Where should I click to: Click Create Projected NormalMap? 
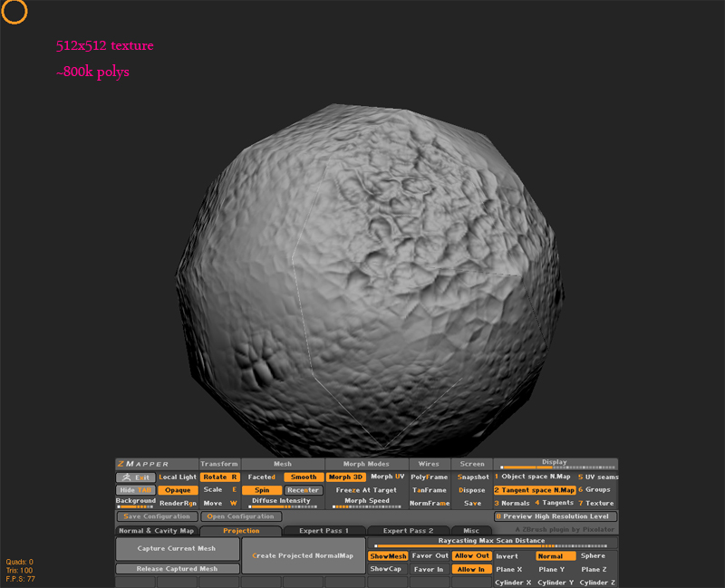coord(303,555)
